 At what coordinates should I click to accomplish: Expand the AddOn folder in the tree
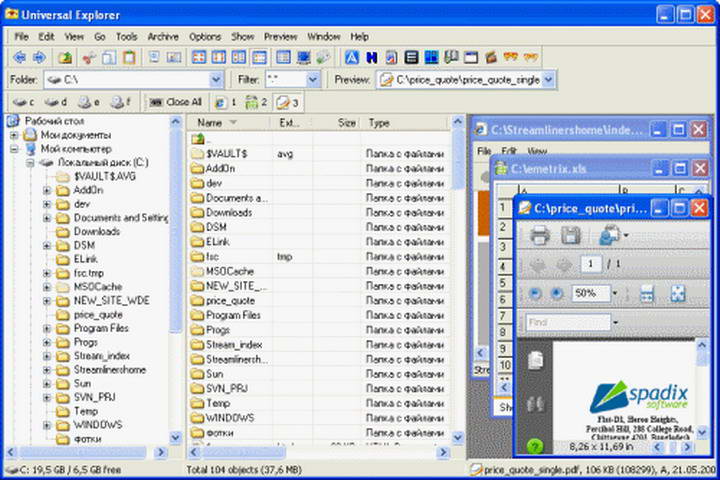point(47,190)
